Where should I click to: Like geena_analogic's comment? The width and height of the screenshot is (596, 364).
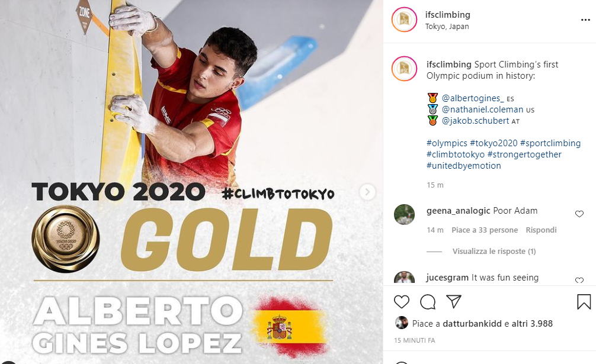tap(579, 214)
